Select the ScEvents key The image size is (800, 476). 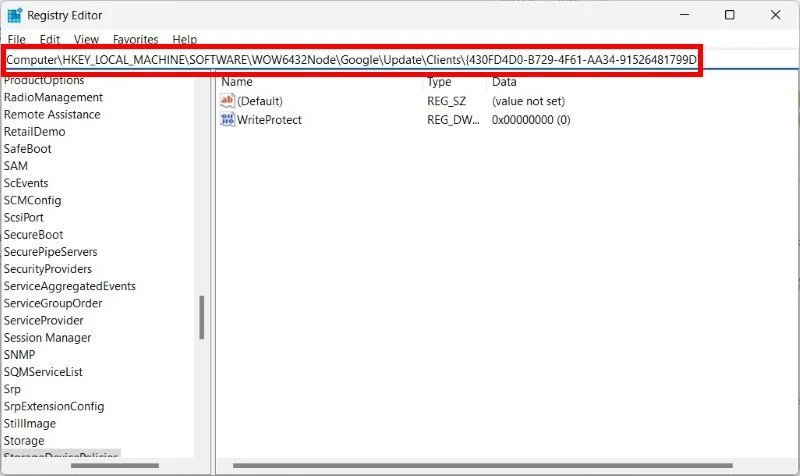coord(26,183)
